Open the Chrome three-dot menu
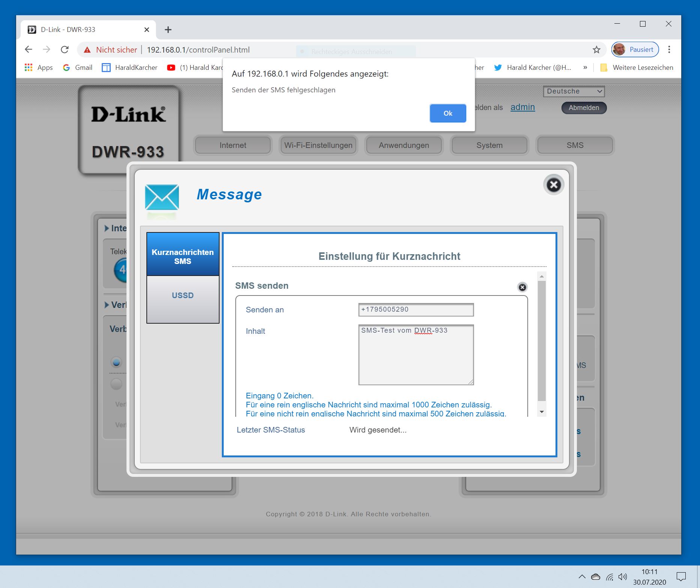Viewport: 700px width, 588px height. 669,50
